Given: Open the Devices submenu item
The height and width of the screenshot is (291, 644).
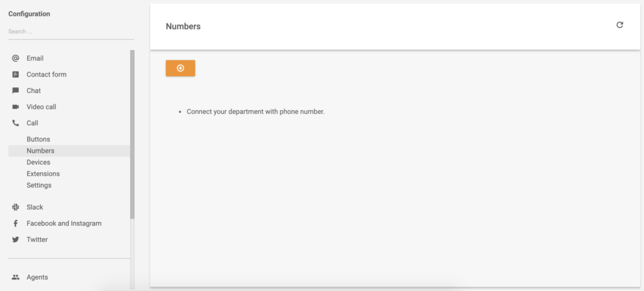Looking at the screenshot, I should 38,162.
